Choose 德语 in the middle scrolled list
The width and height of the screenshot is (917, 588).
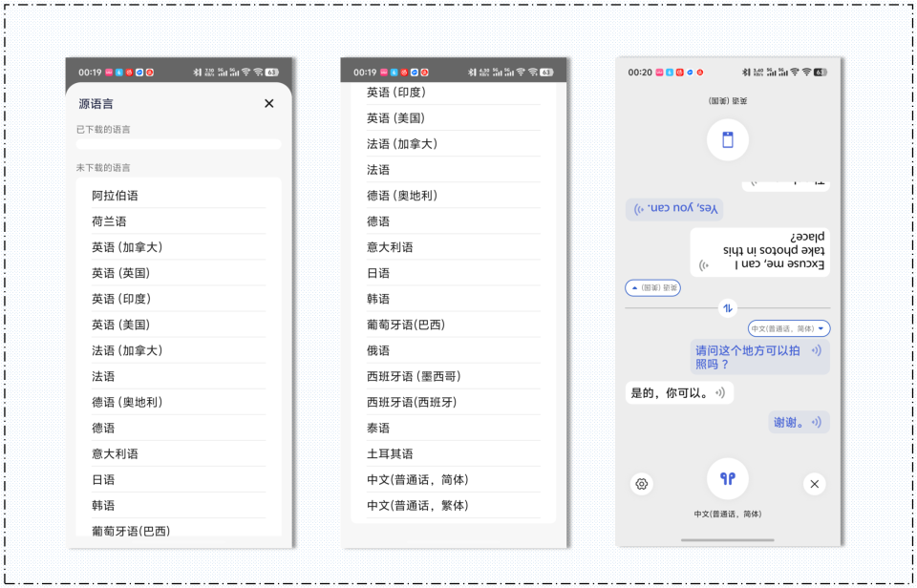coord(453,221)
